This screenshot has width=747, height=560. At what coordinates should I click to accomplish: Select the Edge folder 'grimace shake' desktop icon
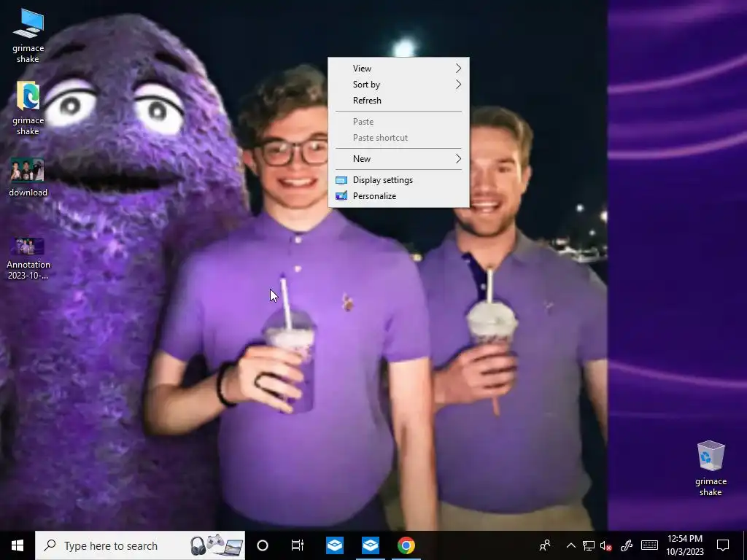[28, 108]
